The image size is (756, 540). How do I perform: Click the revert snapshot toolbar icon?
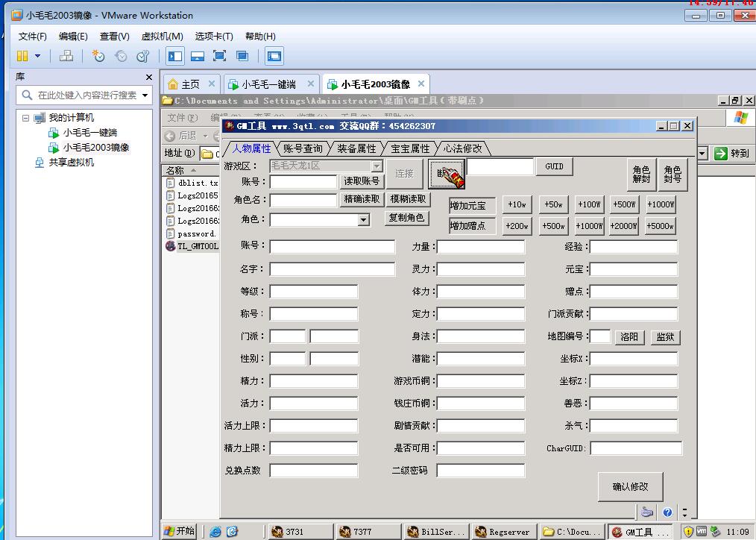click(x=119, y=56)
